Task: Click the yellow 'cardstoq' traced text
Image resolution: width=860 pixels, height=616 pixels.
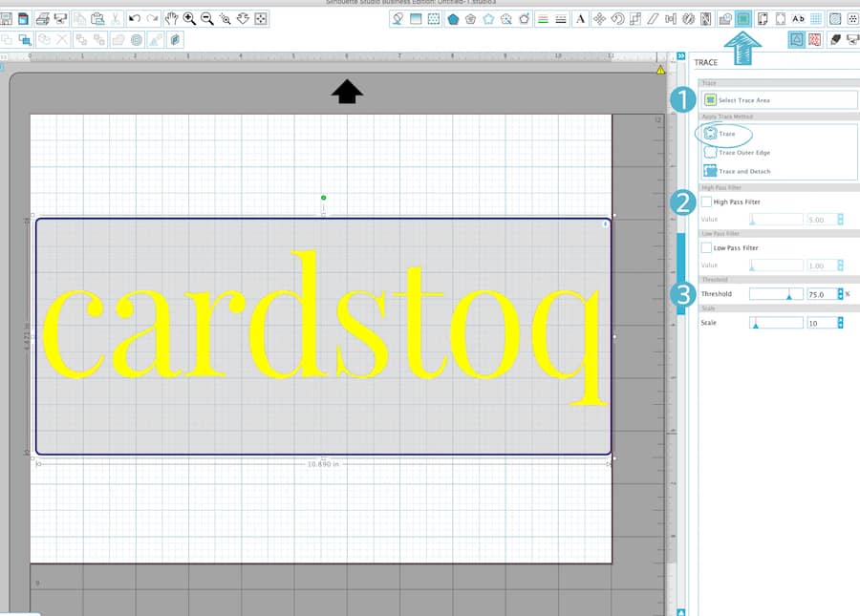Action: (x=325, y=328)
